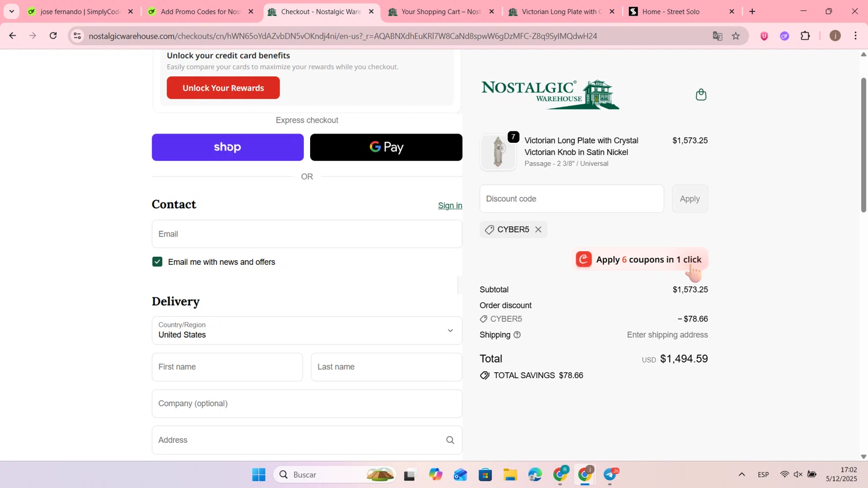Open the Extensions puzzle icon
The width and height of the screenshot is (868, 488).
pos(806,36)
